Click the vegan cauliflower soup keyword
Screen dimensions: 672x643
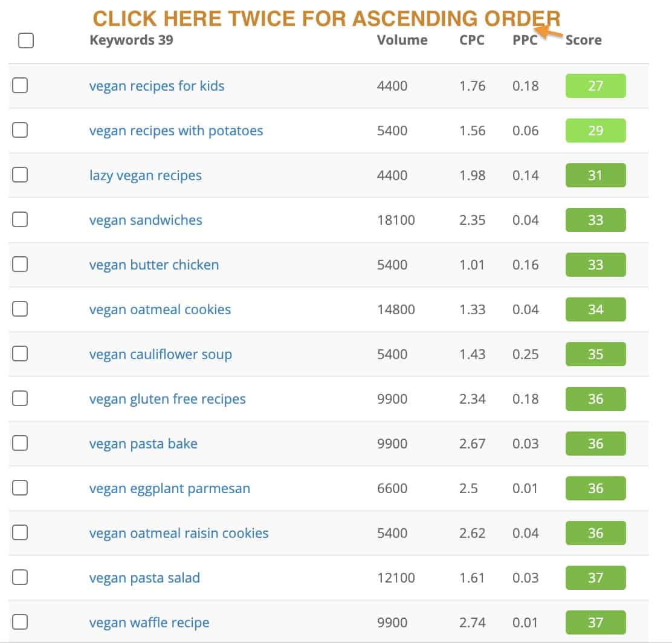(x=161, y=355)
